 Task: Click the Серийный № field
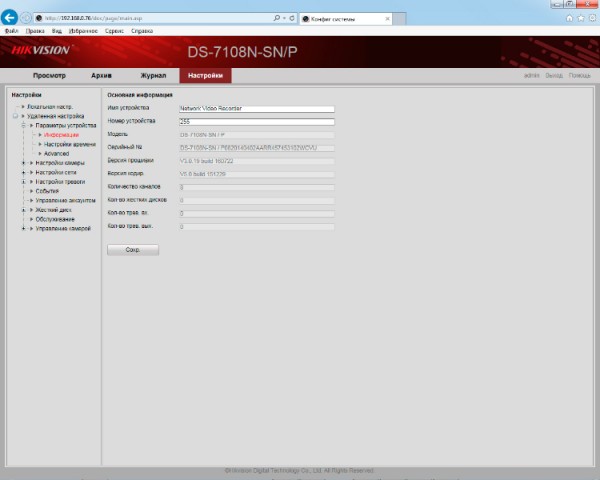(257, 148)
